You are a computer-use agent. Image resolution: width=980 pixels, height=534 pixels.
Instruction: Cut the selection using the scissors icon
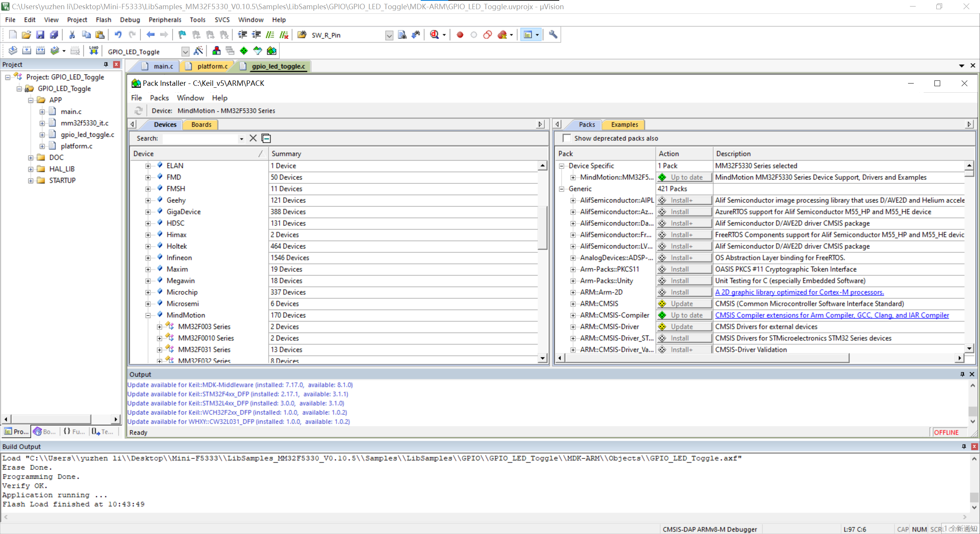click(x=72, y=35)
